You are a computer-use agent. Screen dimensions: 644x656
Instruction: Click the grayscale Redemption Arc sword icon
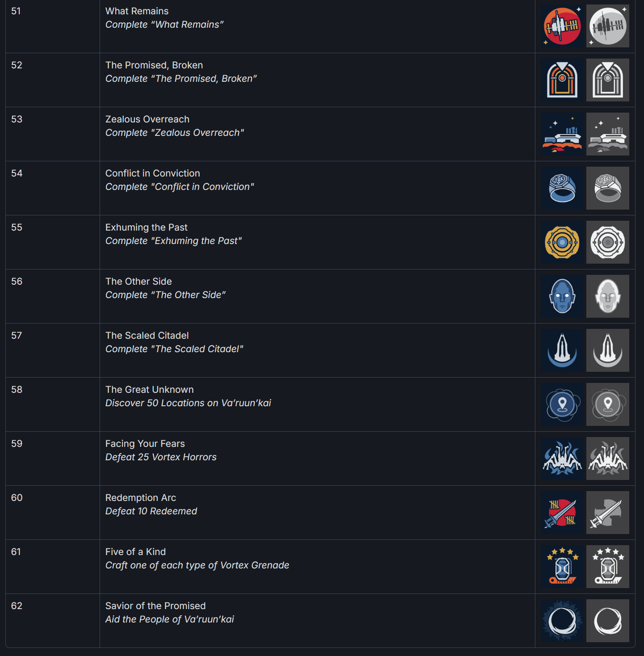click(608, 513)
